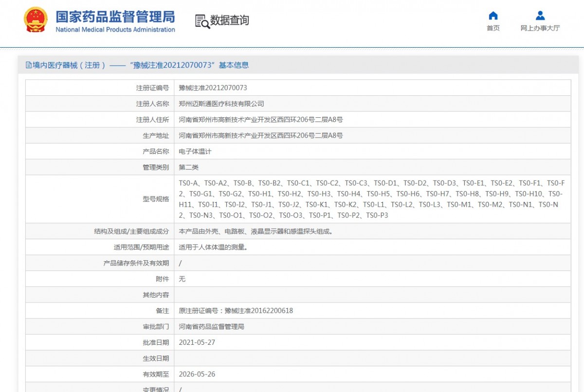The width and height of the screenshot is (584, 392).
Task: Select the address value in 注册人住所 row
Action: 261,120
